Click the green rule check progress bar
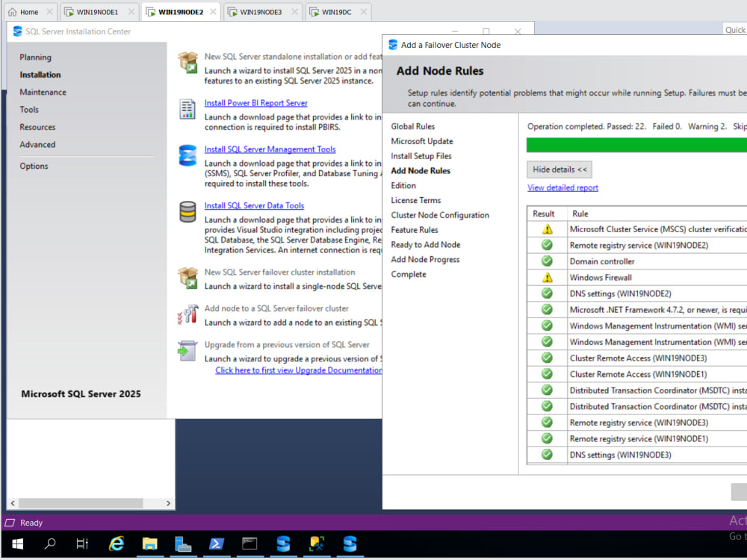This screenshot has width=747, height=560. point(636,146)
